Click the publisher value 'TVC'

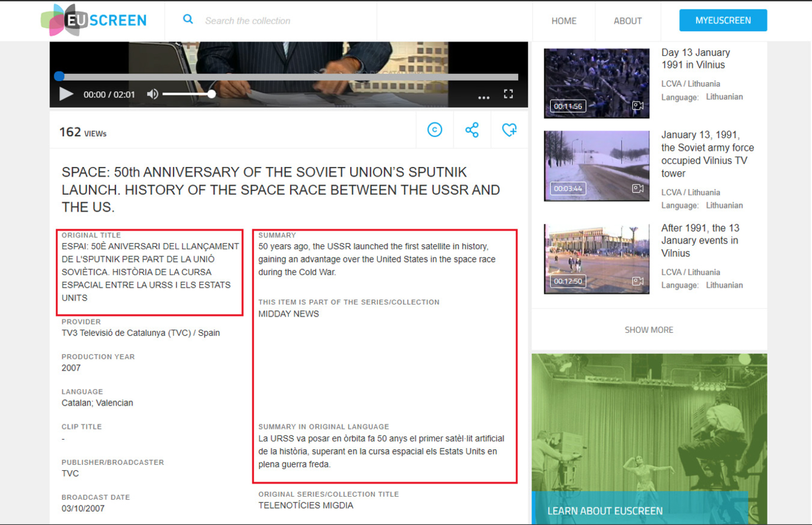(x=70, y=473)
